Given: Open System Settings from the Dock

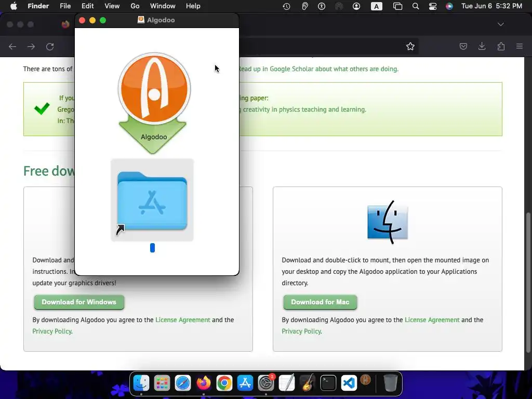Looking at the screenshot, I should click(x=266, y=383).
